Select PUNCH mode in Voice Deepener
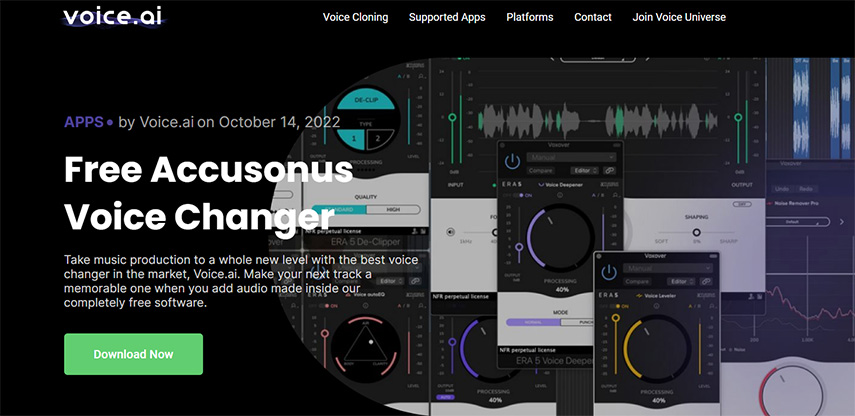Image resolution: width=855 pixels, height=416 pixels. click(x=578, y=322)
